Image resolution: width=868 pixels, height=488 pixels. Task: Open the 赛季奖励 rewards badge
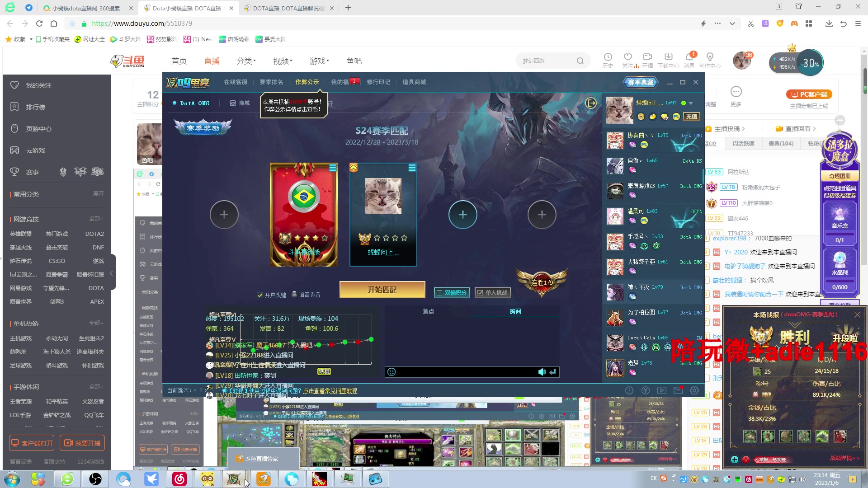point(203,128)
